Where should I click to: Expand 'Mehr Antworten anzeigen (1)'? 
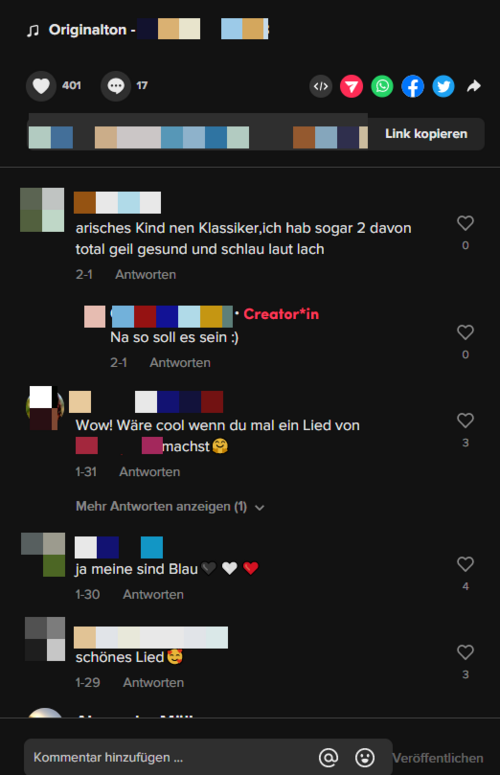click(x=170, y=507)
